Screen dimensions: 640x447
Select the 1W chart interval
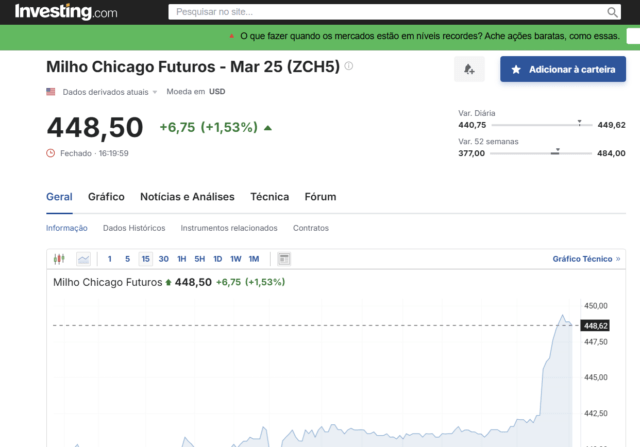pos(236,259)
